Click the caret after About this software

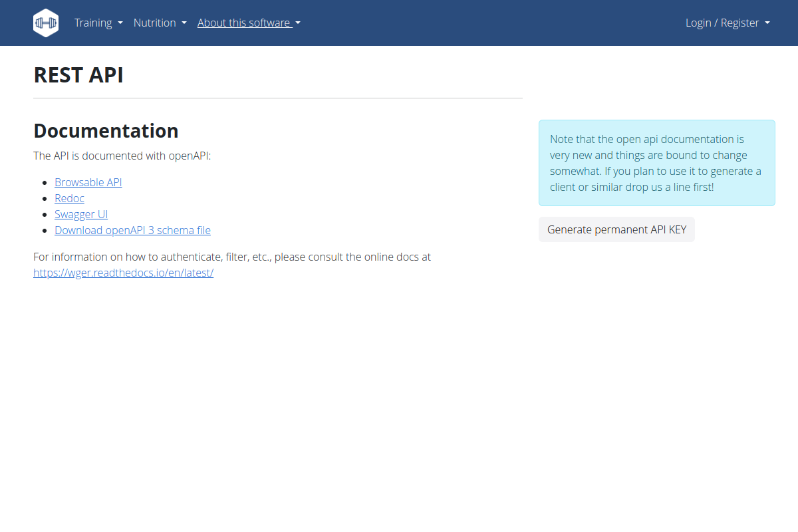tap(298, 23)
